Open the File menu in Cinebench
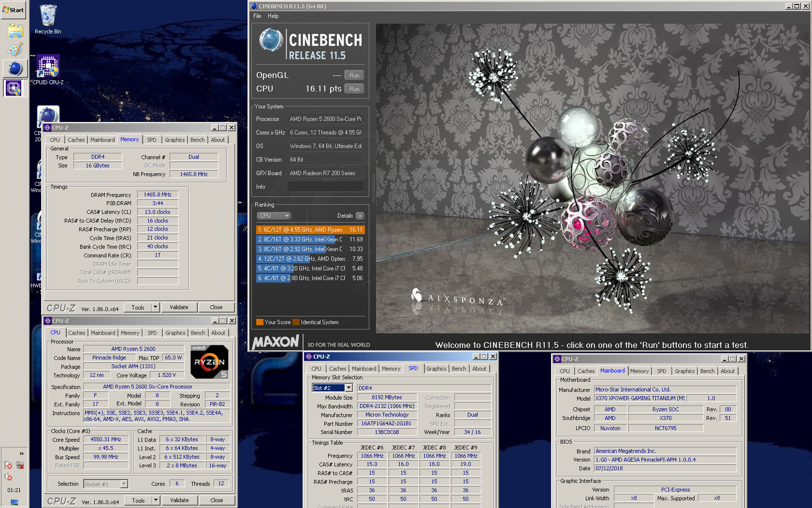 click(257, 16)
